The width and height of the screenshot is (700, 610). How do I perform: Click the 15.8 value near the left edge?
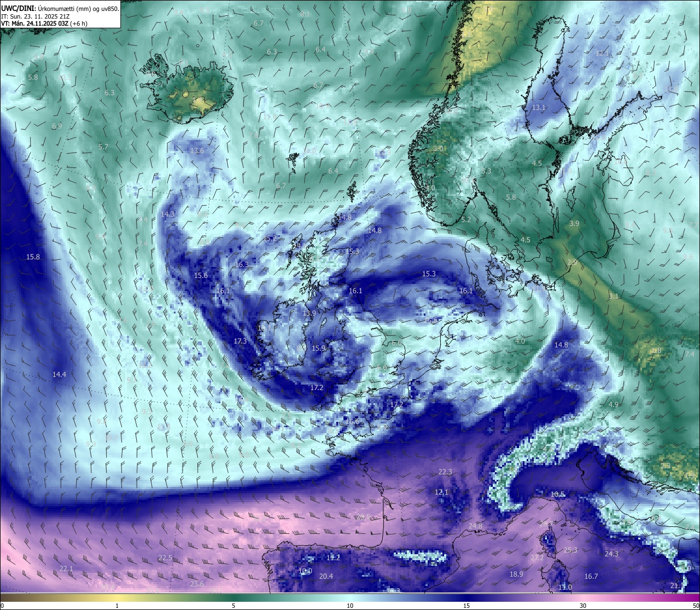(33, 257)
